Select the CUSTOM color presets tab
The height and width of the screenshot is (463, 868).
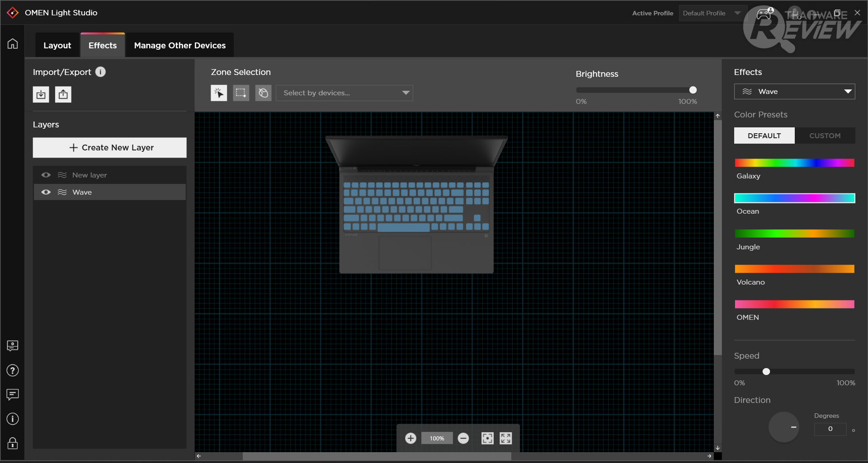point(825,136)
